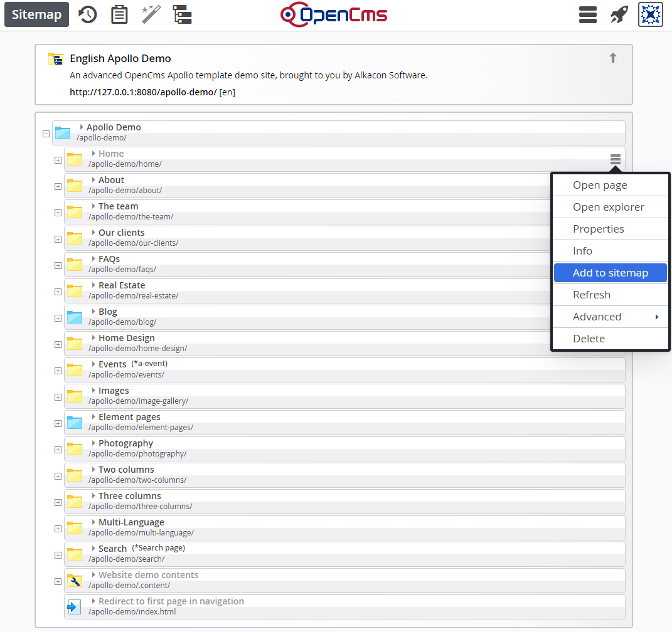Expand Website demo contents tree node

(58, 581)
